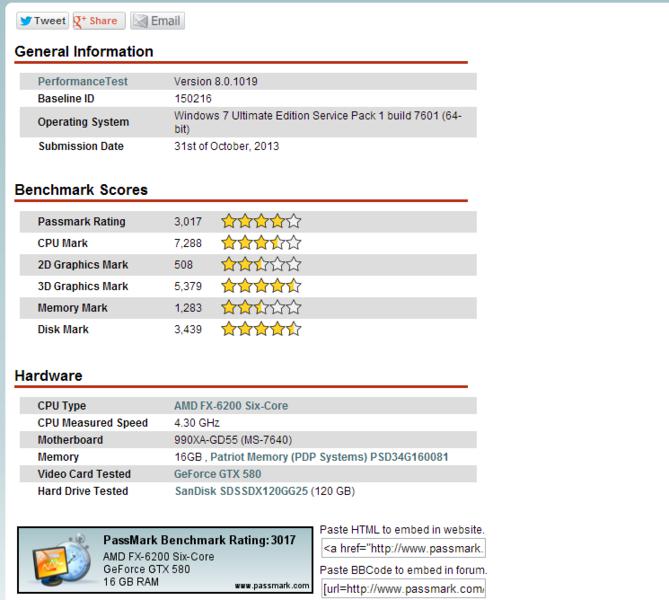Screen dimensions: 669x600
Task: Open the SanDisk SDSSDX120GG25 link
Action: [x=241, y=491]
